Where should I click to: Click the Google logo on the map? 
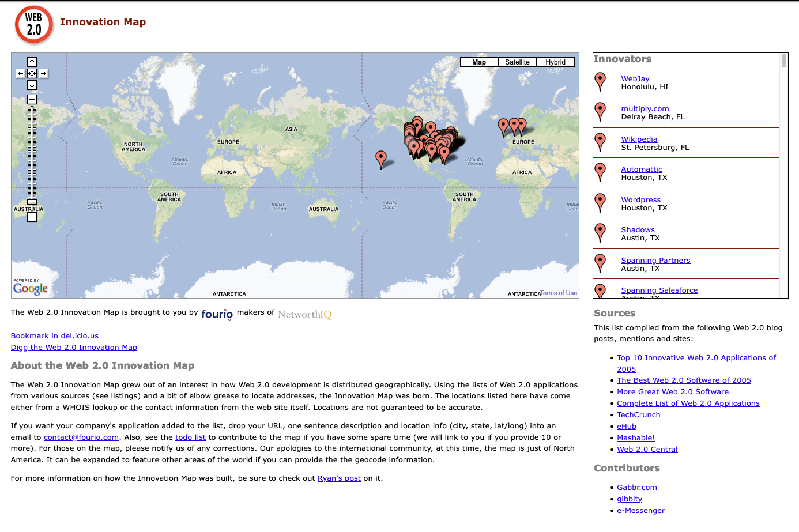pos(31,288)
